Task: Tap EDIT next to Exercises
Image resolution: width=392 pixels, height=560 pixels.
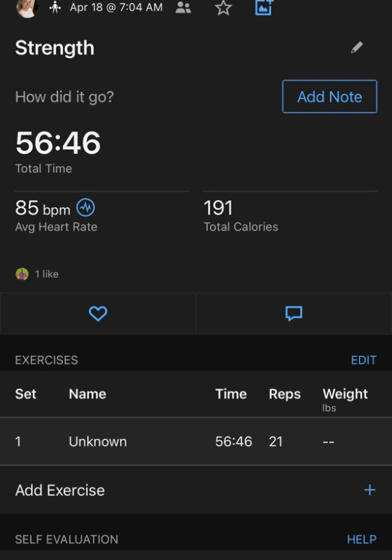Action: click(363, 360)
